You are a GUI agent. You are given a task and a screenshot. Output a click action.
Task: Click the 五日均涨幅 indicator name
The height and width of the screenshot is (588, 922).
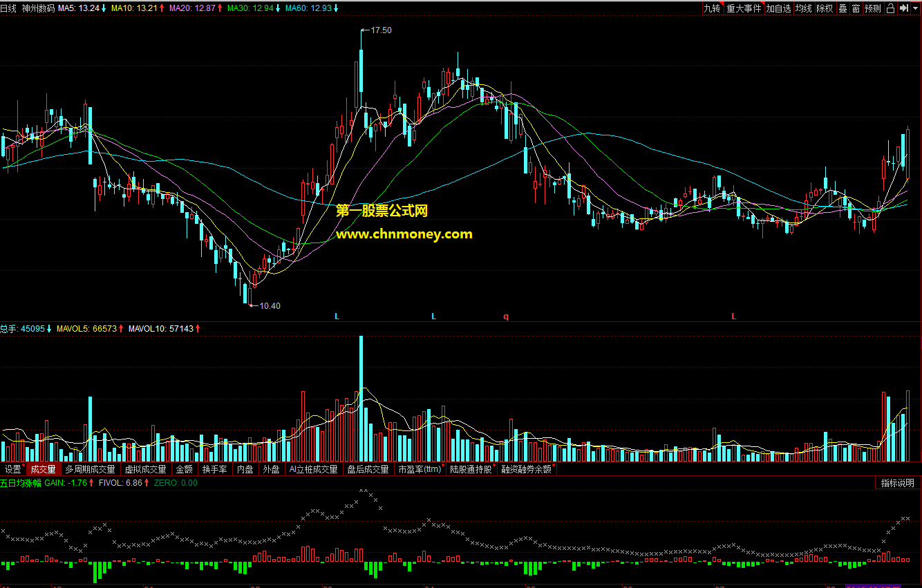coord(20,483)
